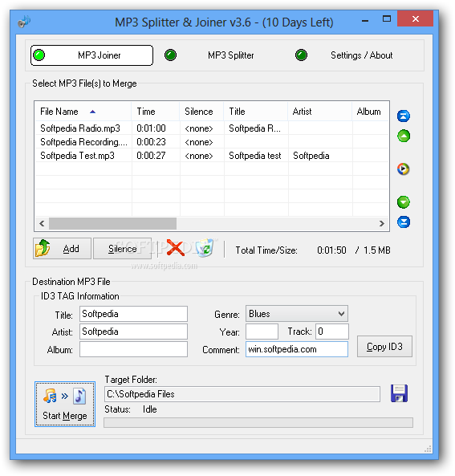Click the horizontal scrollbar thumb
The image size is (455, 476).
[x=112, y=223]
